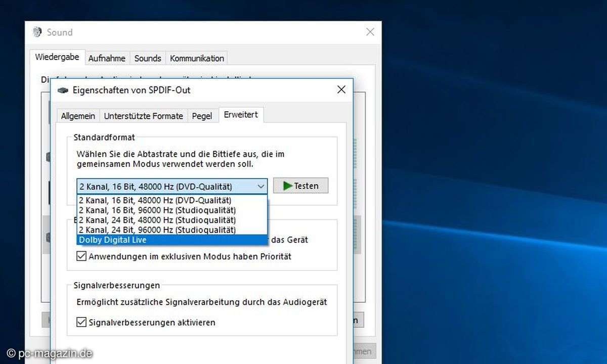The height and width of the screenshot is (364, 607).
Task: Choose 2 Kanal, 16 Bit, 48000 Hz list option
Action: pos(172,200)
